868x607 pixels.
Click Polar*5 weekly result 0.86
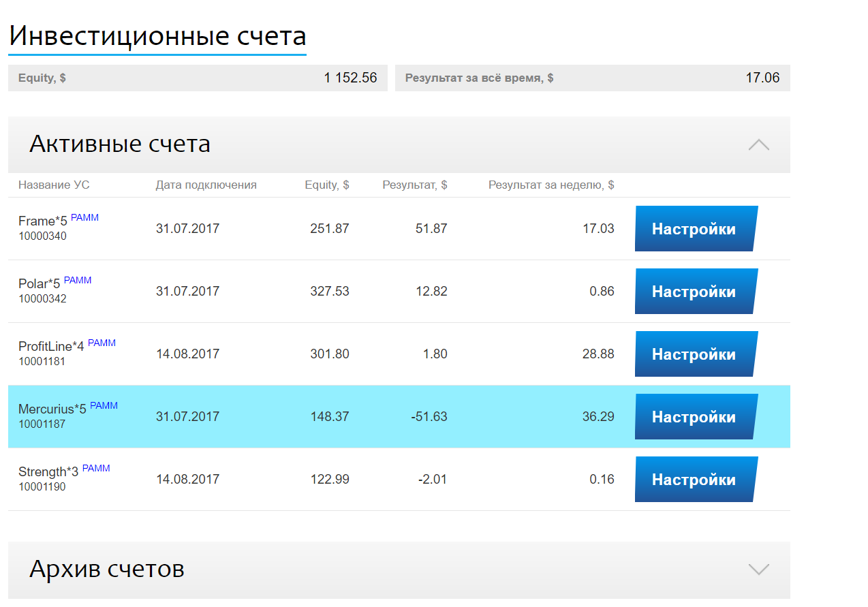point(602,292)
